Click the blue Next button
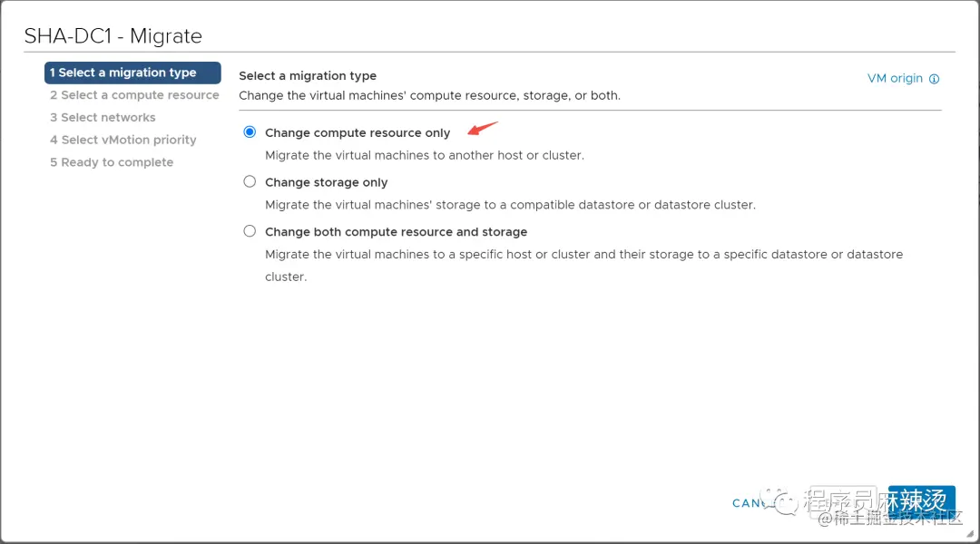Image resolution: width=980 pixels, height=544 pixels. coord(921,501)
